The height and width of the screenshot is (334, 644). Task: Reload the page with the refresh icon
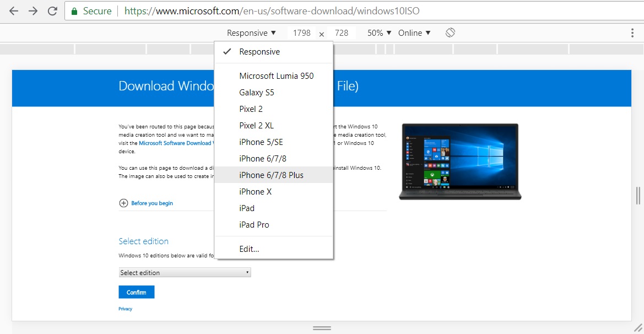[x=52, y=11]
